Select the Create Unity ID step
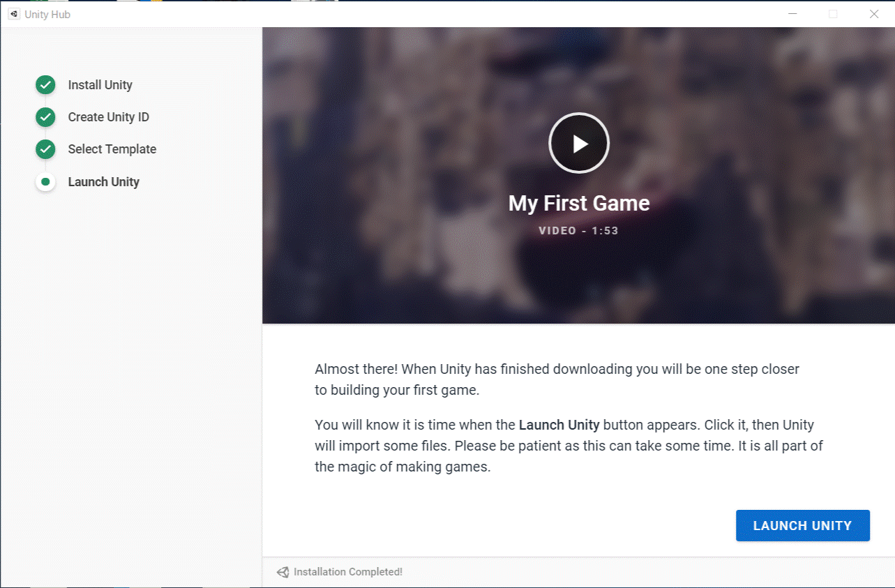This screenshot has height=588, width=895. click(108, 117)
